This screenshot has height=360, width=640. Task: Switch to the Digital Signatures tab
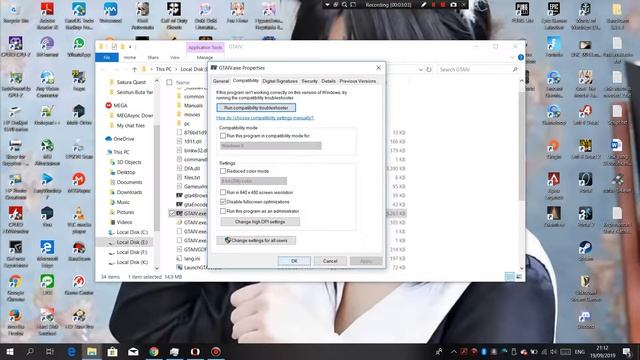280,81
